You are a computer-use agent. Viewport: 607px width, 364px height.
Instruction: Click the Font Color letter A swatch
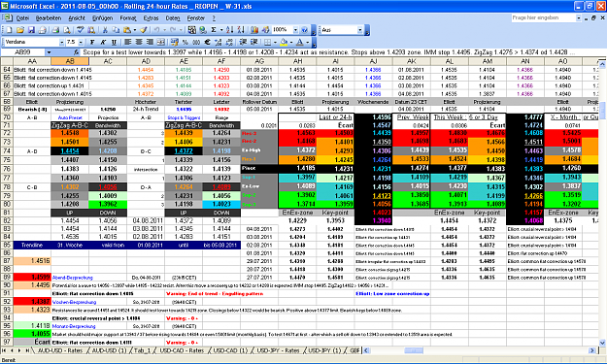(300, 42)
